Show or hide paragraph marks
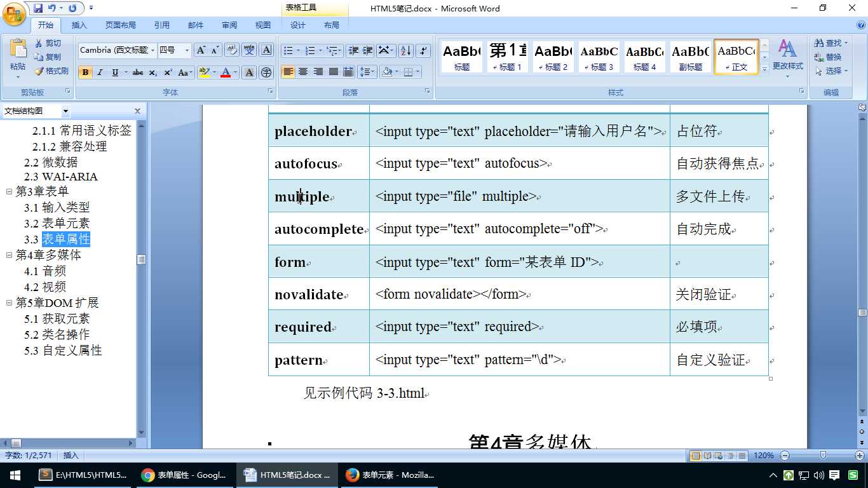 click(424, 50)
